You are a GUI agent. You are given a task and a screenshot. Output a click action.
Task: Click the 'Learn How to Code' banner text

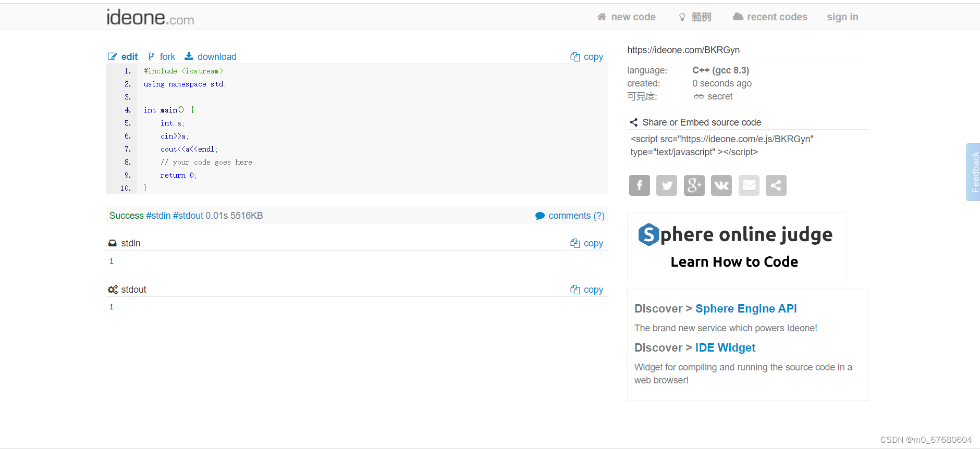pyautogui.click(x=734, y=261)
